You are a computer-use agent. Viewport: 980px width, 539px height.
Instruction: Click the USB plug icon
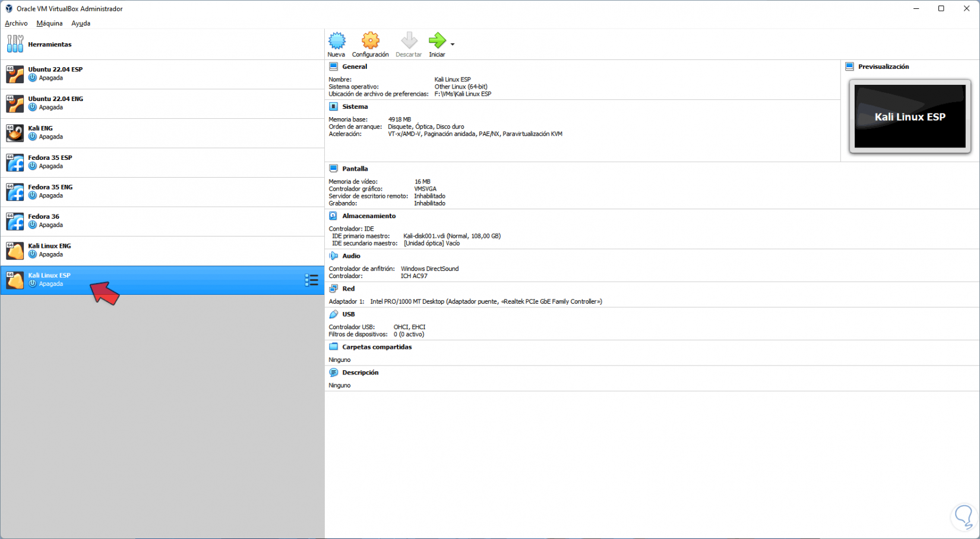click(x=333, y=314)
